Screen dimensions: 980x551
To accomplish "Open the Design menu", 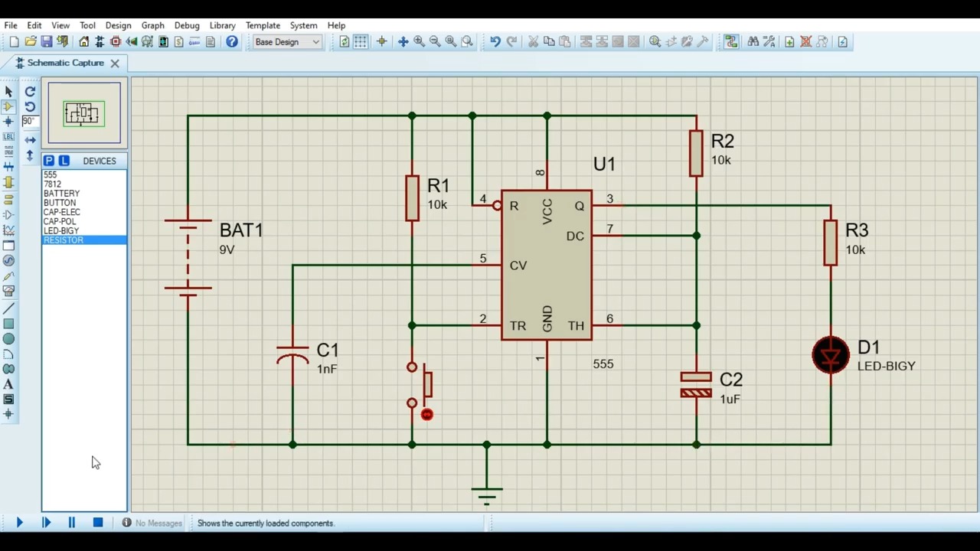I will 118,25.
